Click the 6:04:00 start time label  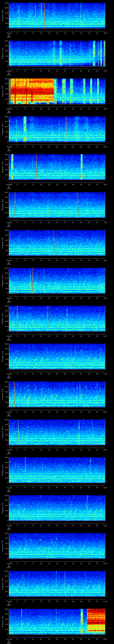tap(9, 147)
